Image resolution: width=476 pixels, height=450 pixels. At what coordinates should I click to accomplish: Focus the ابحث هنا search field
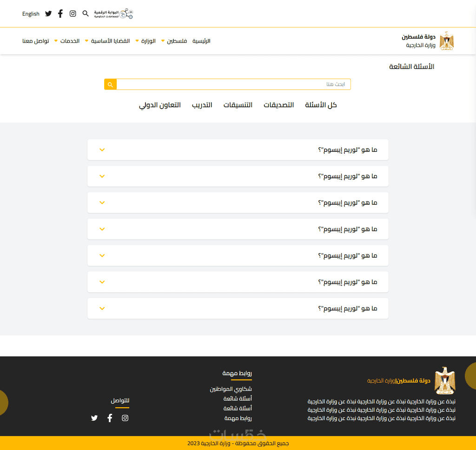234,85
